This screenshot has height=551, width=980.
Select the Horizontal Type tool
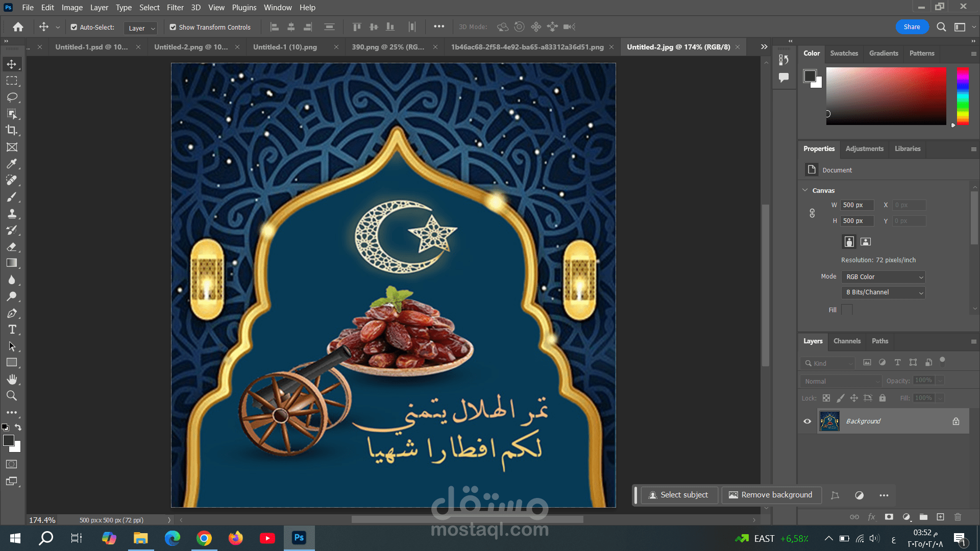pos(12,330)
